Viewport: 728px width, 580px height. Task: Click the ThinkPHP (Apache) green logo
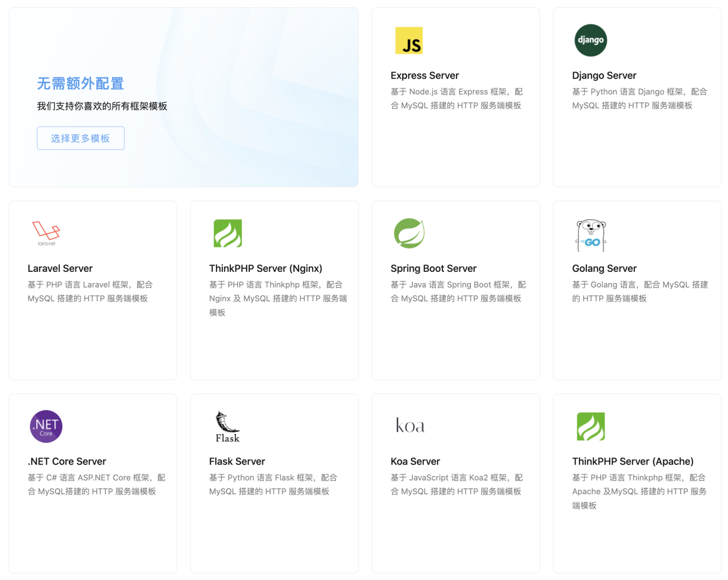point(590,426)
